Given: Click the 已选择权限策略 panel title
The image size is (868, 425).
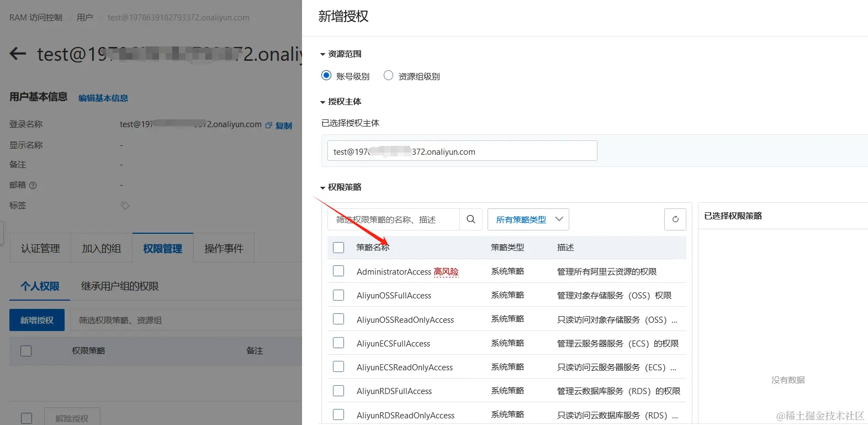Looking at the screenshot, I should tap(733, 216).
